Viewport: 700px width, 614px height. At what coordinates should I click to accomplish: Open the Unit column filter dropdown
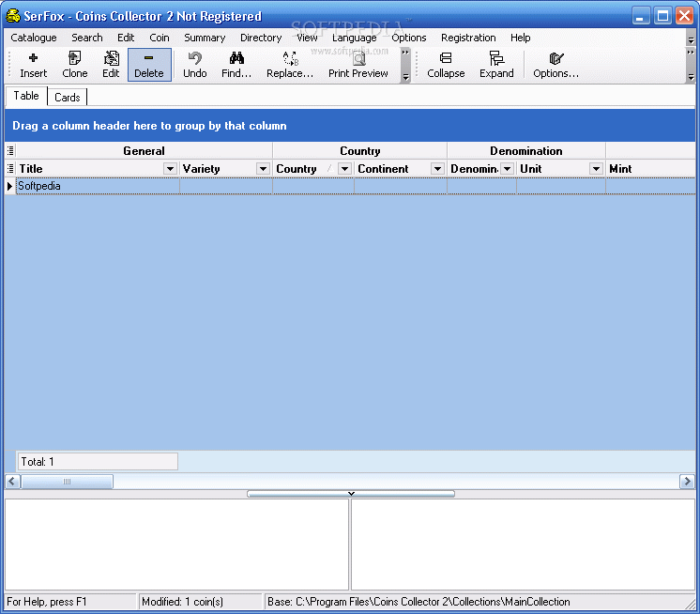click(x=596, y=169)
